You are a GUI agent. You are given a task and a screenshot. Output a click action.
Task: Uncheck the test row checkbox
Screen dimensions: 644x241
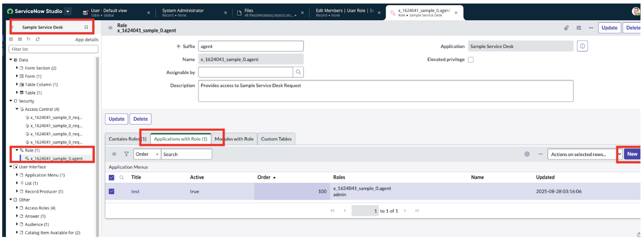[x=111, y=191]
